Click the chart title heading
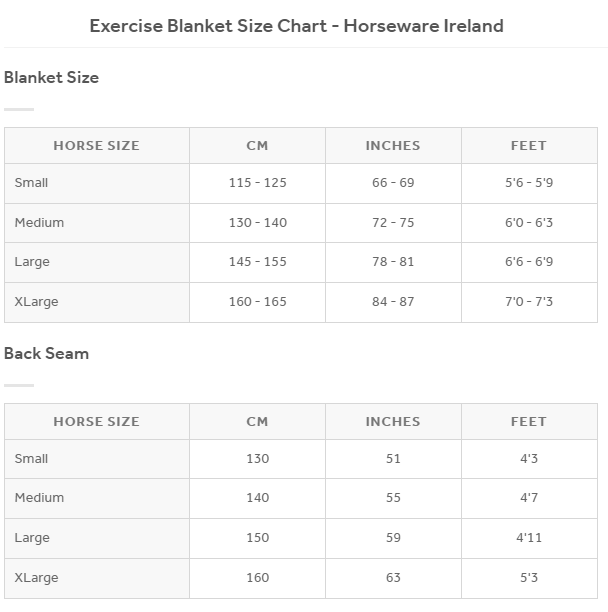Viewport: 608px width, 612px height. click(296, 25)
